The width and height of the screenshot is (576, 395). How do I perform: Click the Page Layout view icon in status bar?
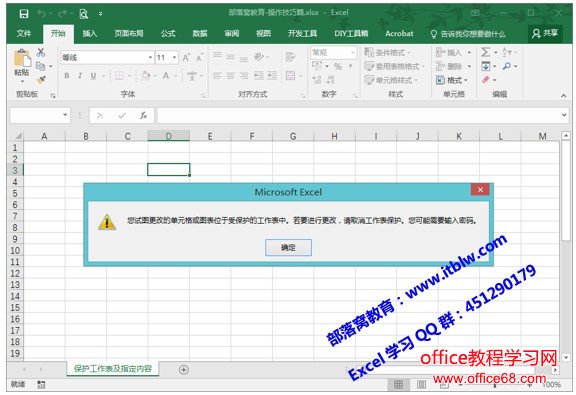pos(421,385)
